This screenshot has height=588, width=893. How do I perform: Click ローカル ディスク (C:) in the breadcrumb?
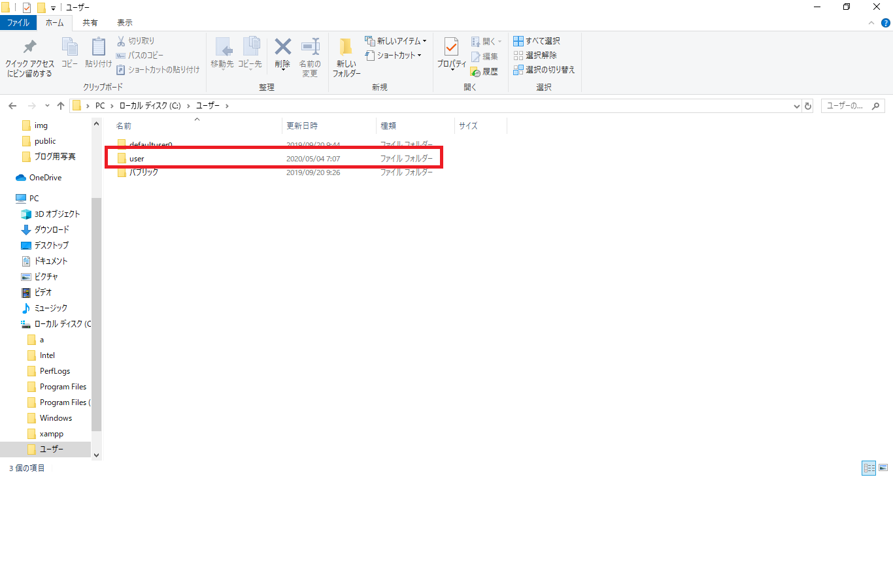(x=150, y=106)
